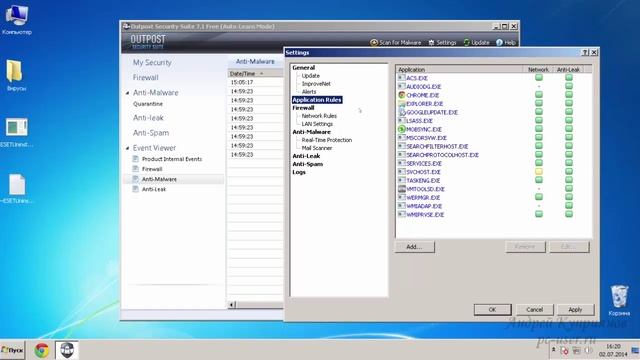Open Anti-Spam section in main sidebar
Viewport: 640px width, 360px height.
click(x=151, y=133)
